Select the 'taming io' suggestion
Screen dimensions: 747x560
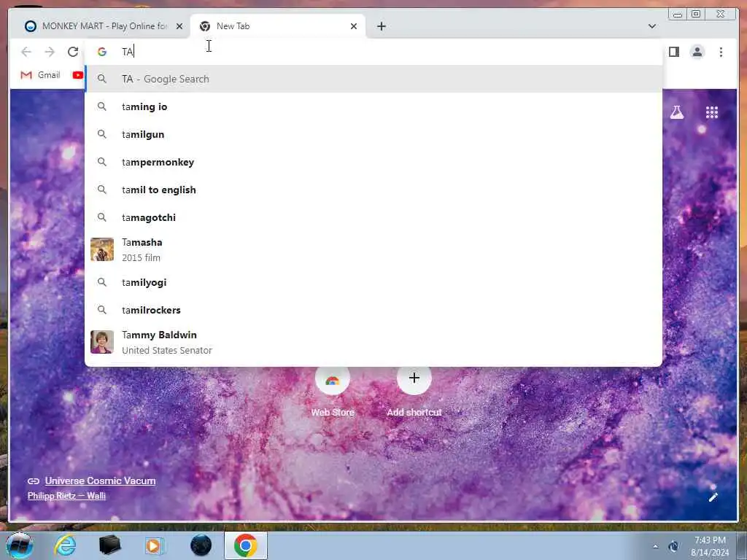point(373,106)
